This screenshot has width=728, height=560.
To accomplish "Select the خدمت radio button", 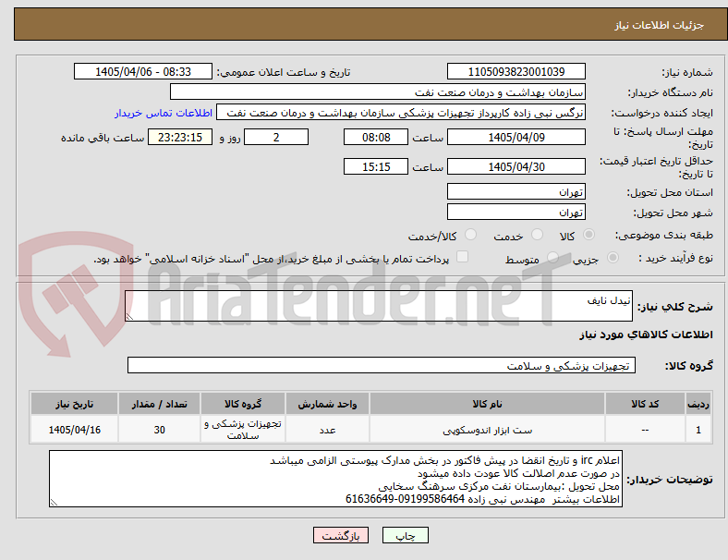I will (537, 235).
